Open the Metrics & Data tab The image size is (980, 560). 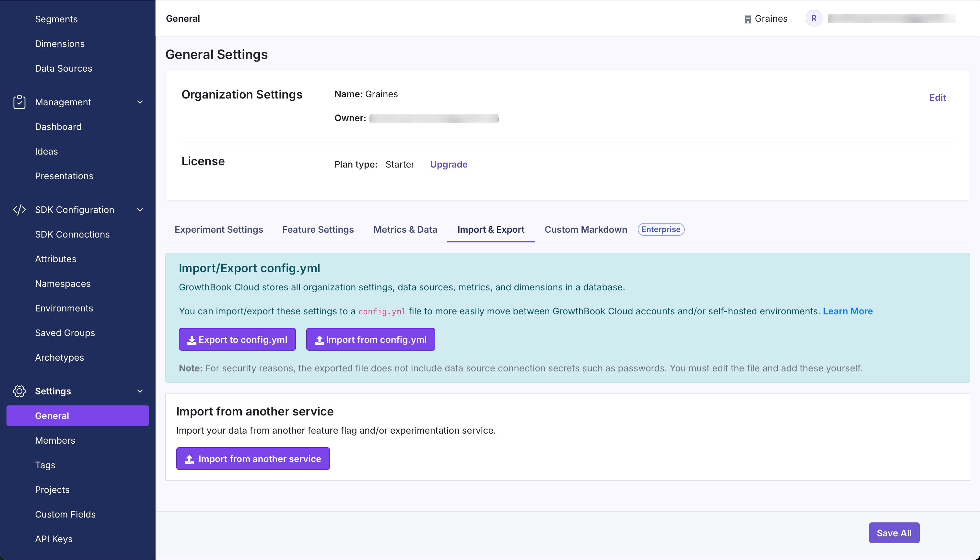405,230
